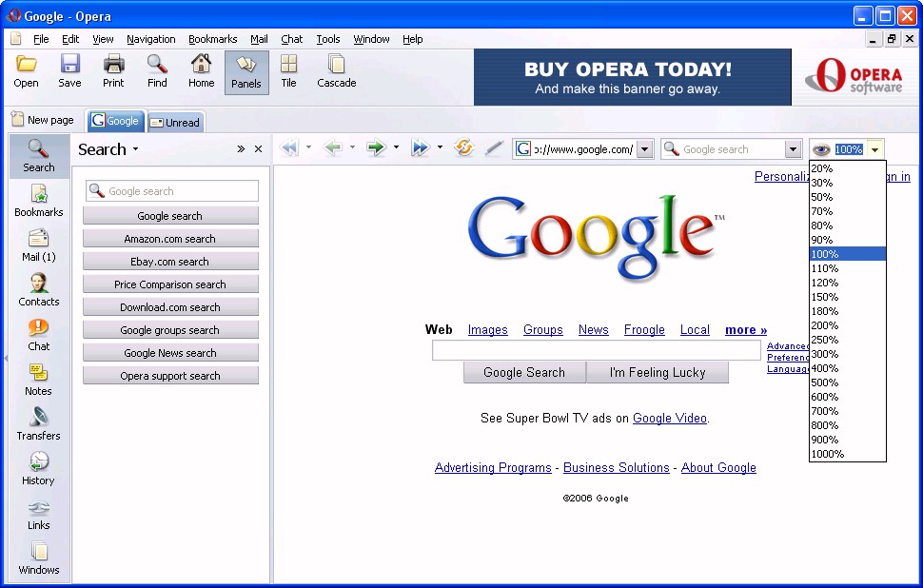Click the Fast forward button
This screenshot has height=588, width=923.
(x=421, y=147)
